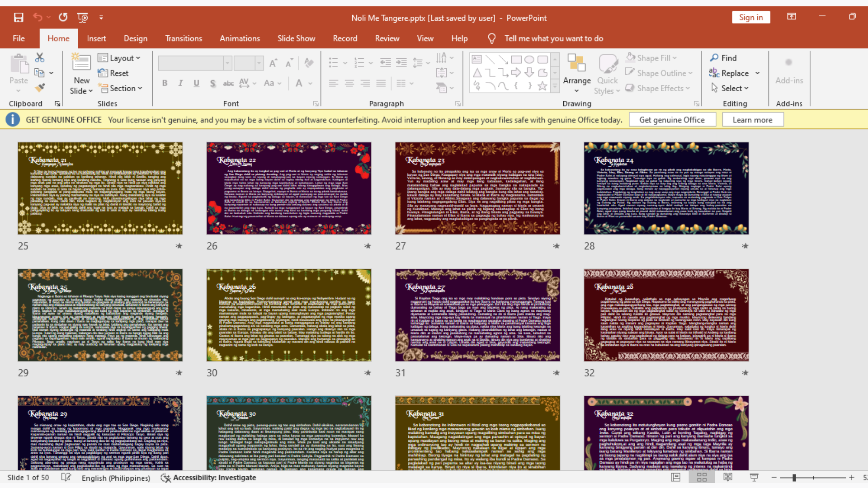Toggle Slide Sorter view button
Image resolution: width=868 pixels, height=488 pixels.
702,477
